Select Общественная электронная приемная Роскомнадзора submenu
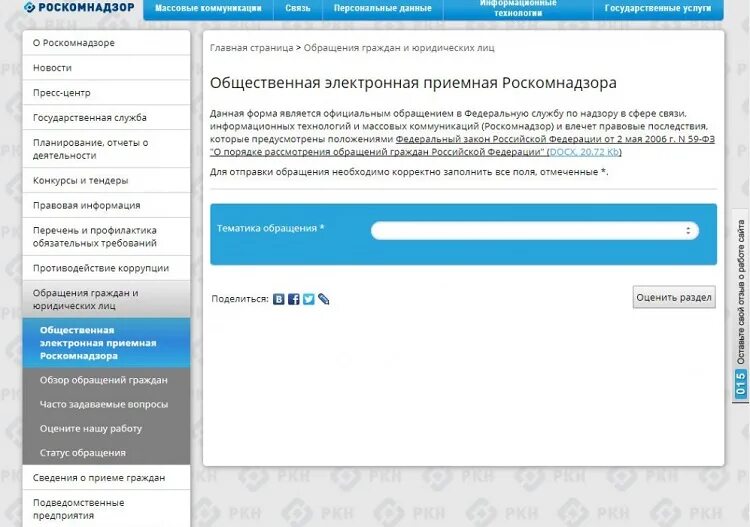This screenshot has height=527, width=750. point(106,343)
